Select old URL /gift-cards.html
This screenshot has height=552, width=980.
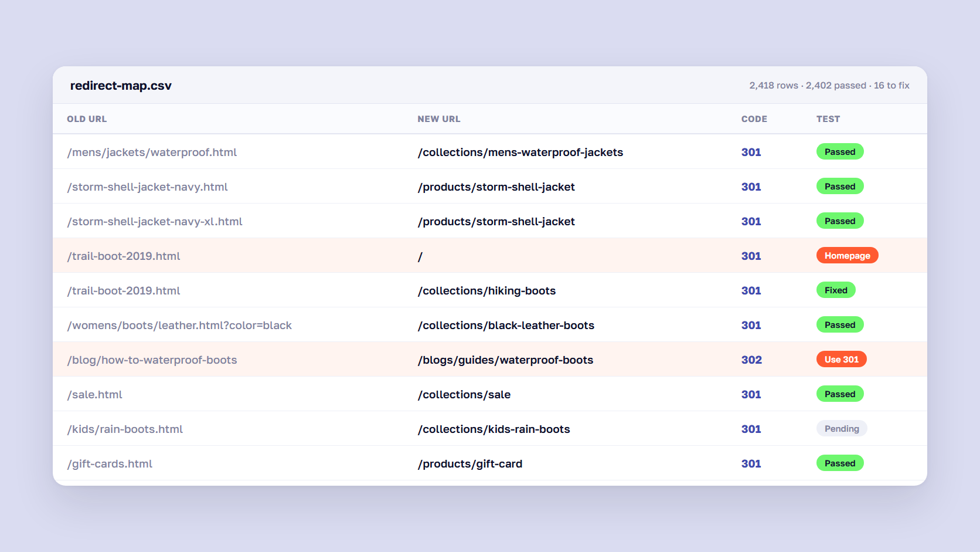click(110, 464)
